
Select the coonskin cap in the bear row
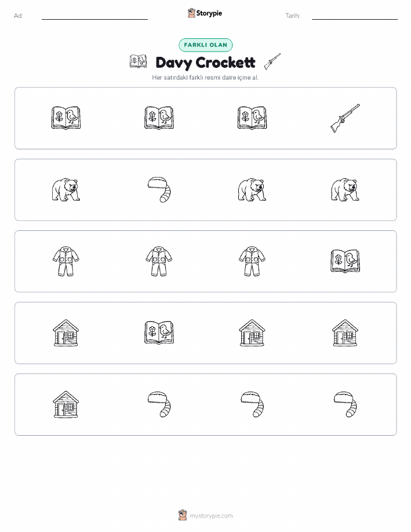pos(159,190)
